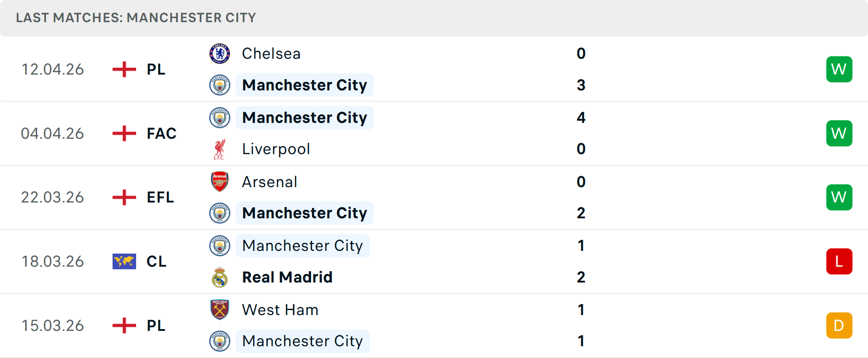Image resolution: width=868 pixels, height=358 pixels.
Task: Select the Champions League world map icon
Action: click(125, 261)
